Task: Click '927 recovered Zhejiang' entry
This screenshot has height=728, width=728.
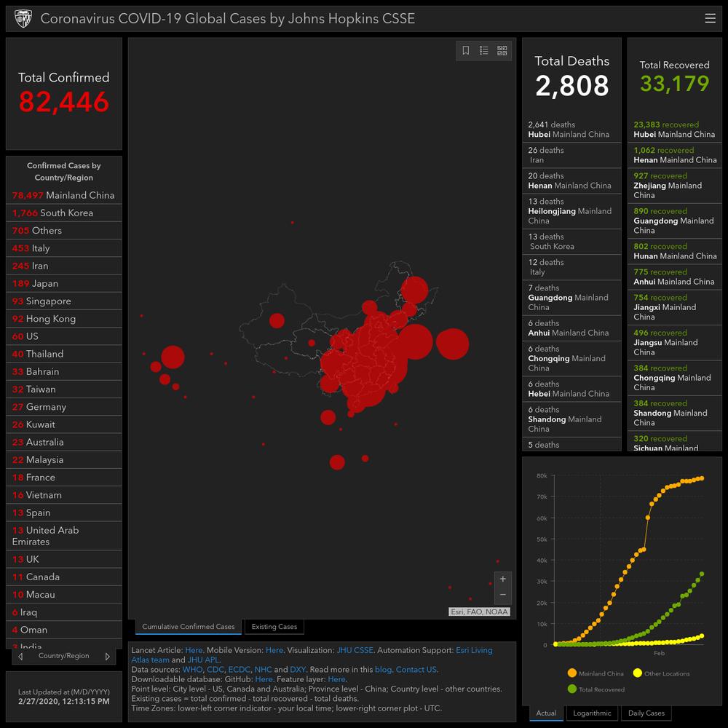Action: 675,186
